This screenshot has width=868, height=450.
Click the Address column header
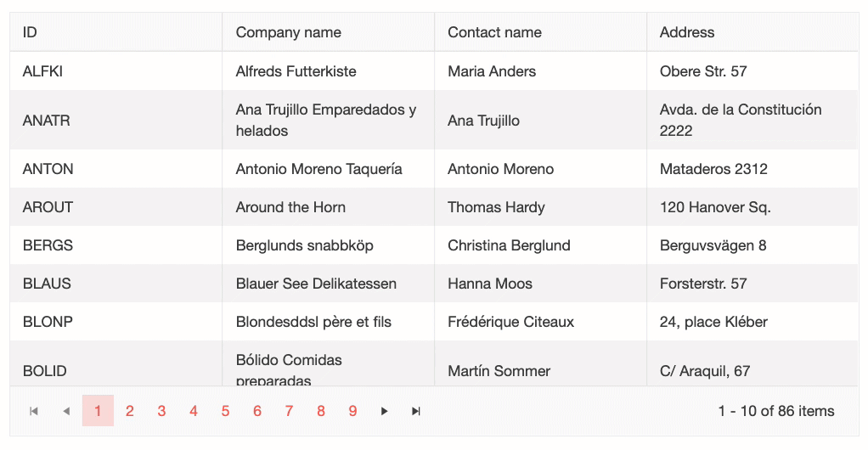pos(687,32)
